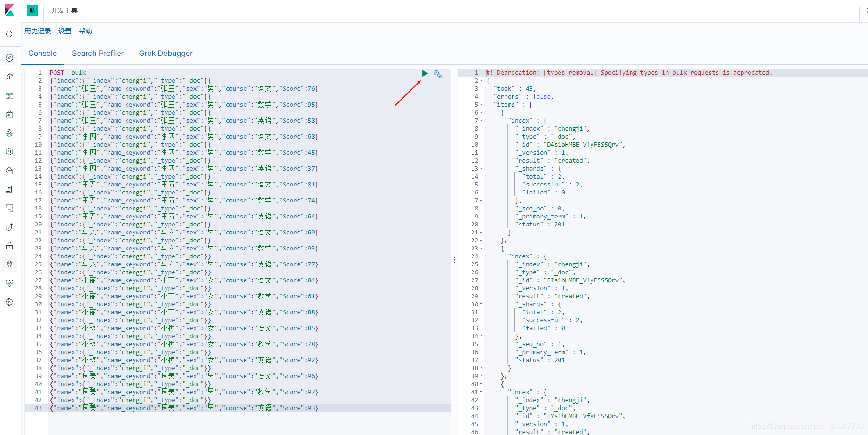Collapse _shards block at response line 30

(481, 304)
